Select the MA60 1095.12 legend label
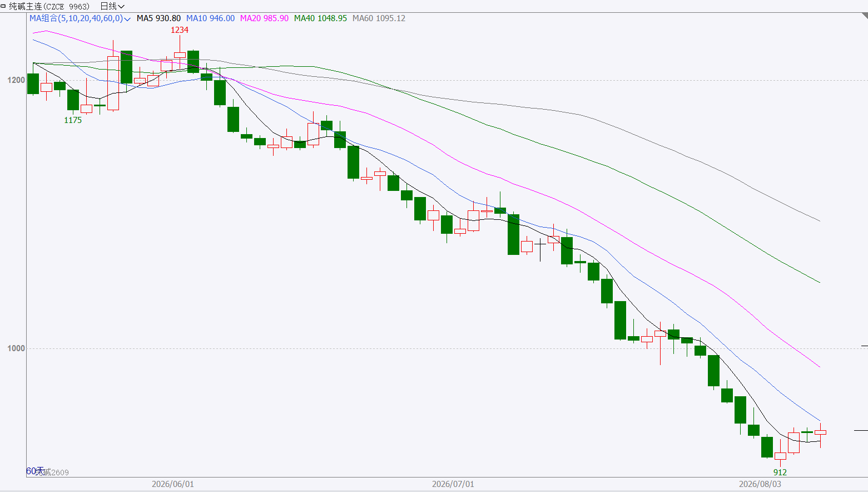This screenshot has width=868, height=492. (379, 18)
